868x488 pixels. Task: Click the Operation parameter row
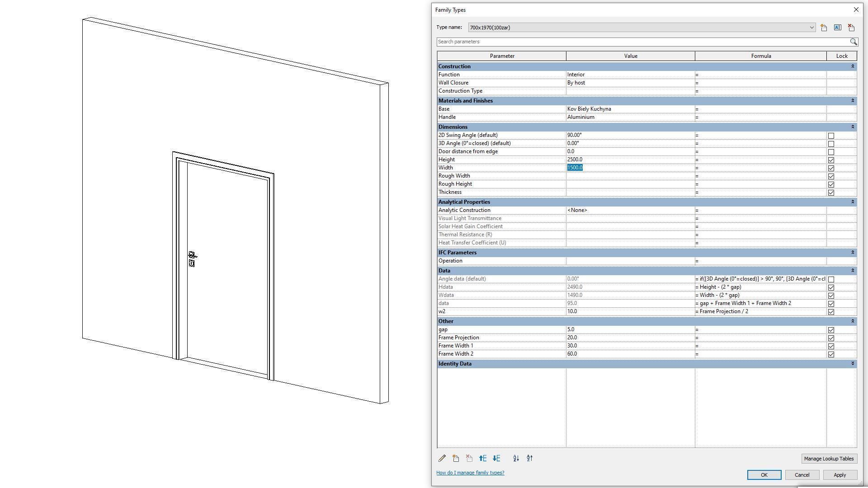click(647, 261)
